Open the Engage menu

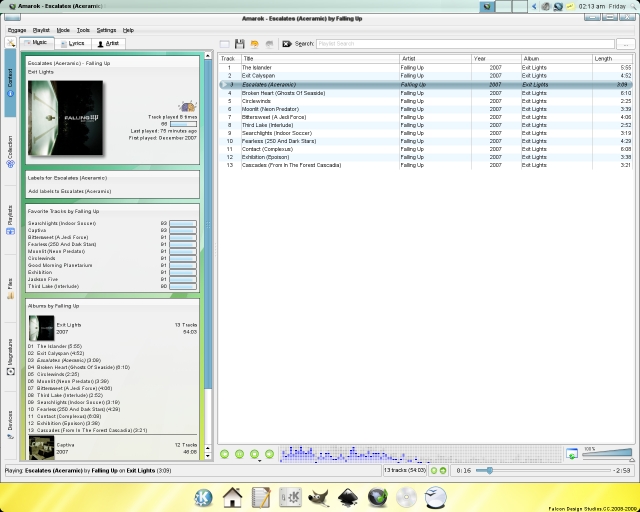point(17,30)
